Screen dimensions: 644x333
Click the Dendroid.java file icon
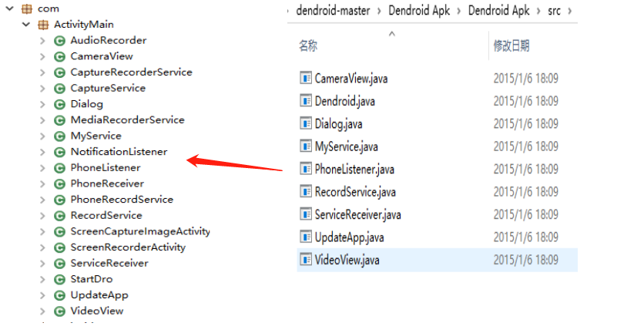coord(306,101)
